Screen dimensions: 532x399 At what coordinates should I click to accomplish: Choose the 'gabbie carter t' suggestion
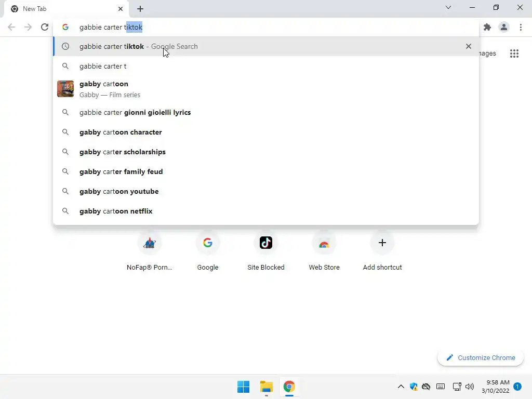point(266,66)
